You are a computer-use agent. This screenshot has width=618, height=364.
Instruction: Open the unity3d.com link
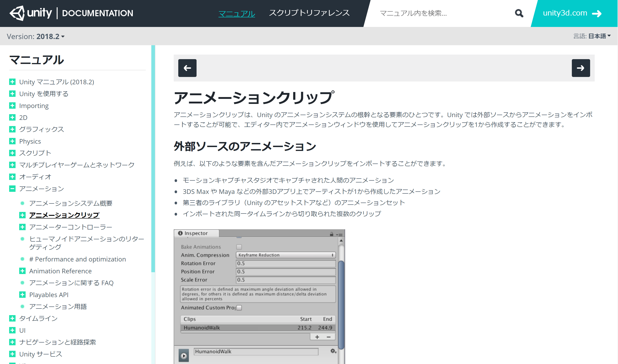572,13
